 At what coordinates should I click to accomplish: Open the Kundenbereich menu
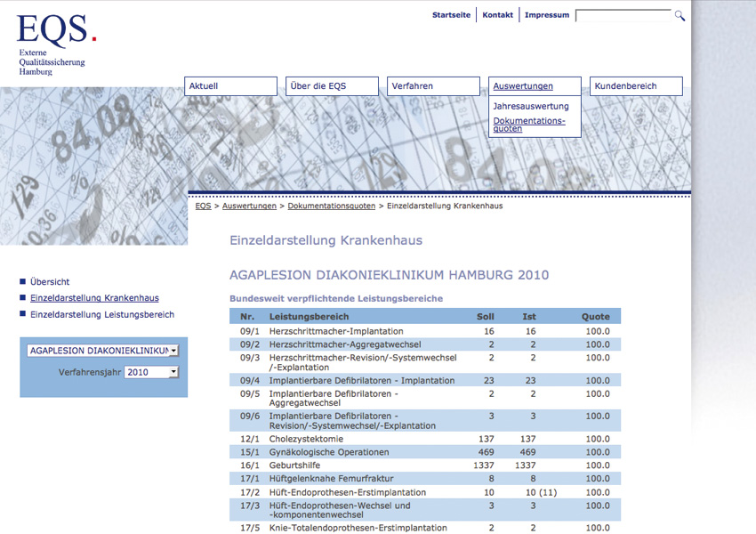(x=636, y=86)
